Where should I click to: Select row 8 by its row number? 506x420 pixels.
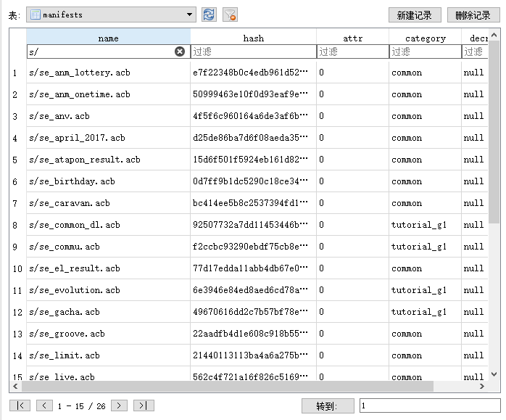point(16,225)
